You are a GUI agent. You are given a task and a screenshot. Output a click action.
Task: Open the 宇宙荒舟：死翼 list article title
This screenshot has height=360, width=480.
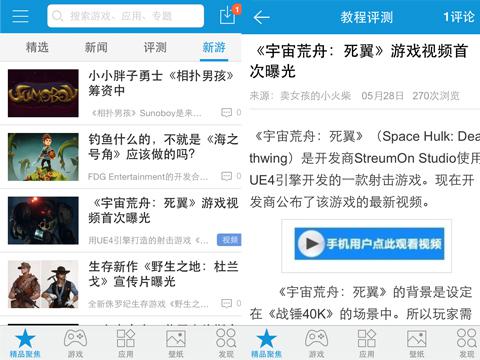163,210
